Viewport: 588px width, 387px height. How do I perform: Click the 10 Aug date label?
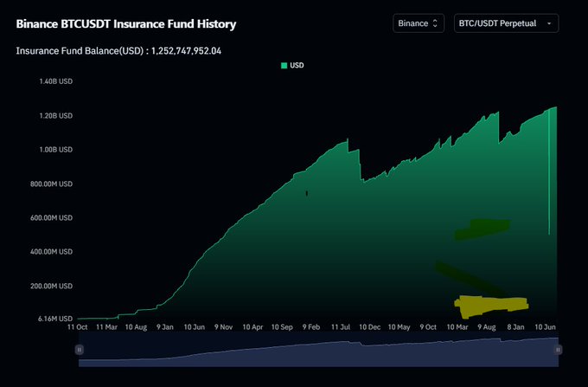pyautogui.click(x=136, y=327)
